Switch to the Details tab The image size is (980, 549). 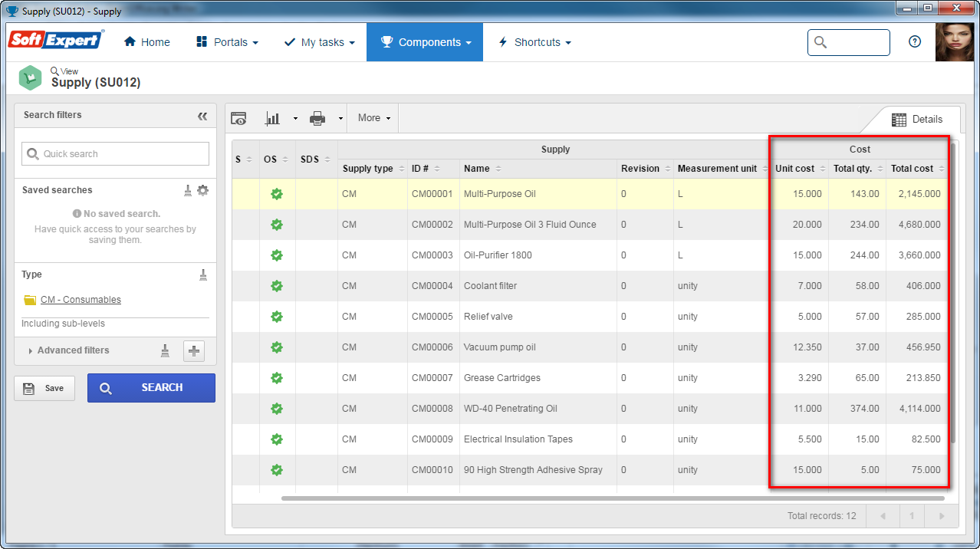point(917,120)
